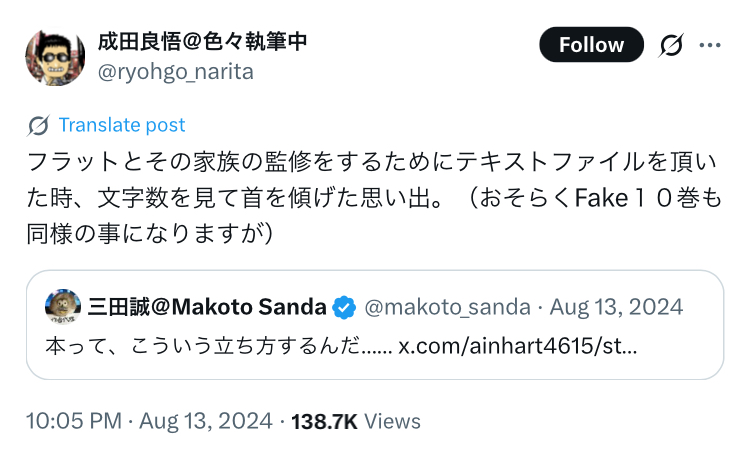Viewport: 750px width, 454px height.
Task: Click Makoto Sanda's small avatar in quoted post
Action: 63,306
